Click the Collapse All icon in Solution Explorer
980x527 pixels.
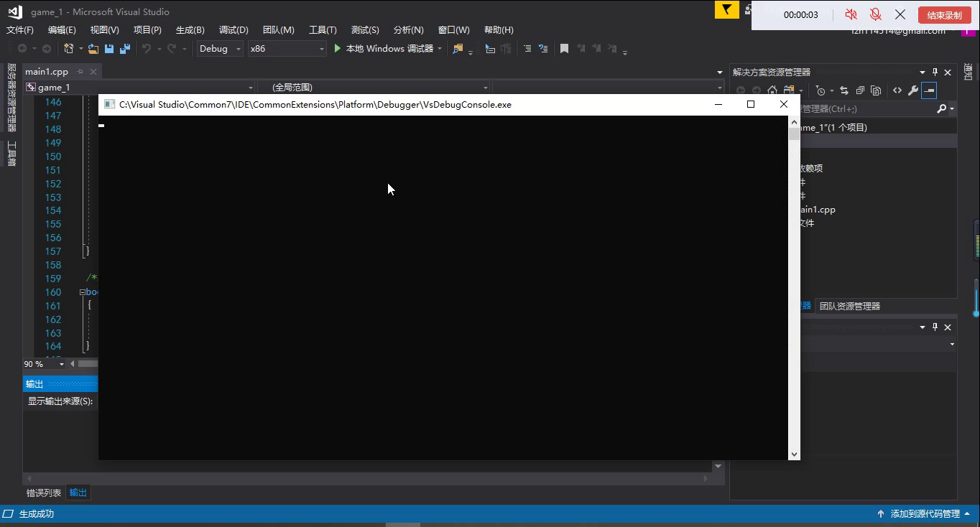(859, 90)
